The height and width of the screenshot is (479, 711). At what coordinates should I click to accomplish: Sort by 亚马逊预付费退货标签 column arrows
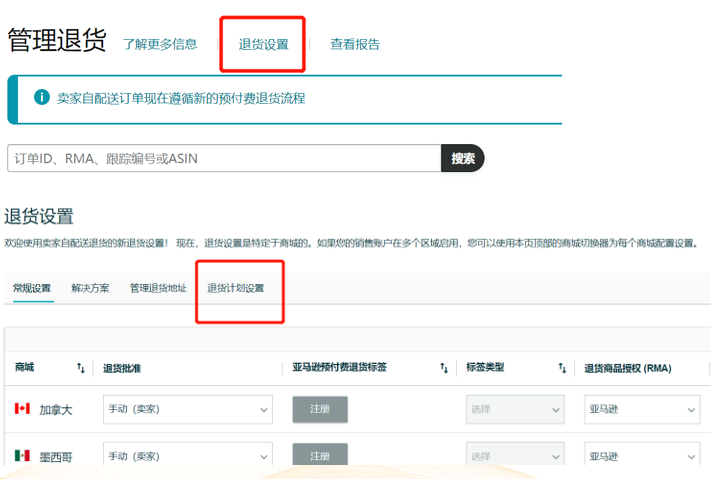point(444,368)
